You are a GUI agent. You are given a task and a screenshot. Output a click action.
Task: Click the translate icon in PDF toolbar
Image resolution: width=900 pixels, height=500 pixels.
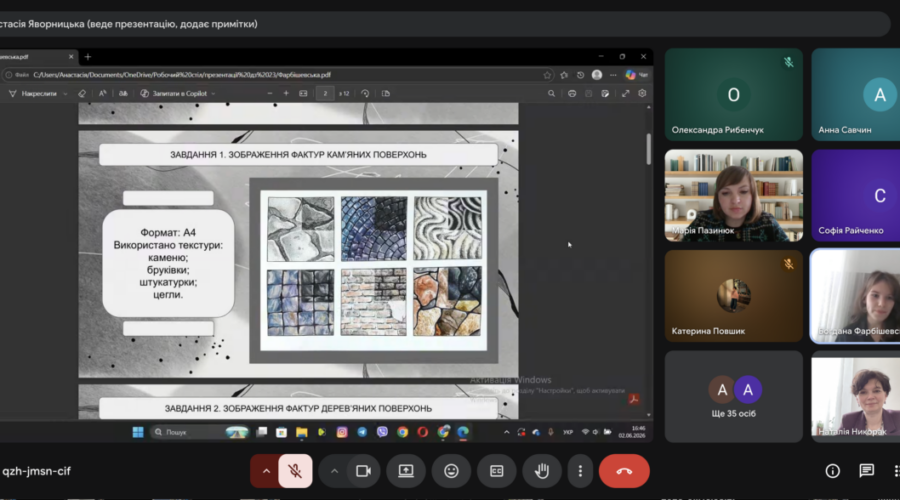tap(123, 94)
